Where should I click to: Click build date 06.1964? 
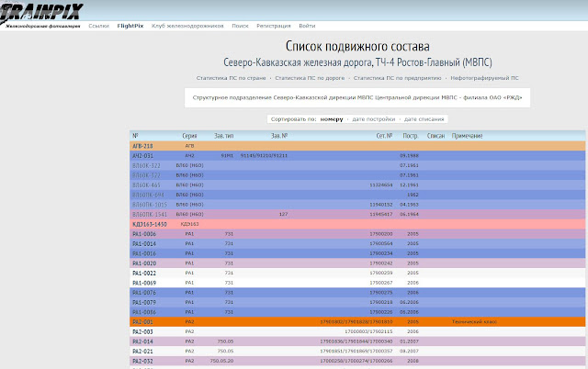click(409, 214)
